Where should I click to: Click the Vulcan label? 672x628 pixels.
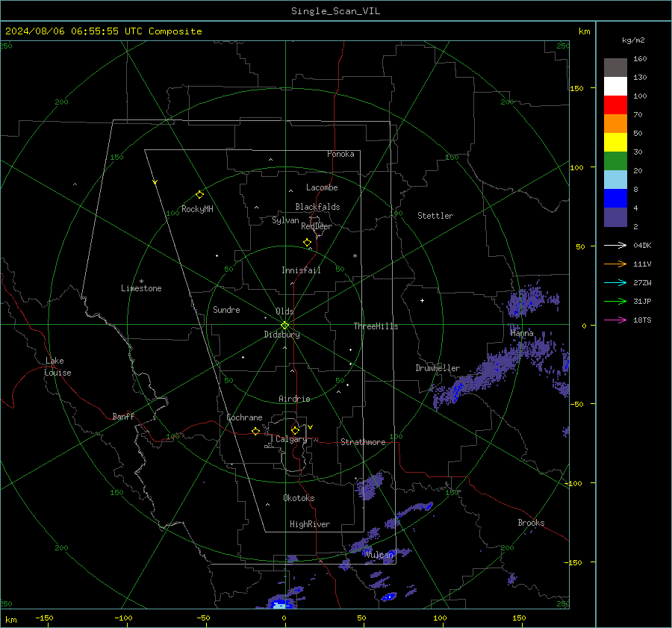379,555
